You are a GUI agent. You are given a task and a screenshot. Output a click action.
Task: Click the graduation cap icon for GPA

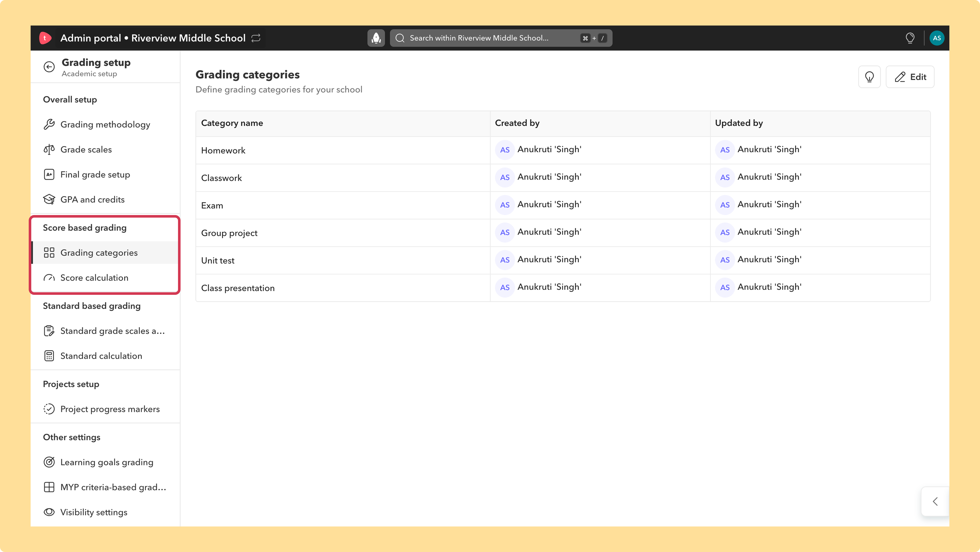click(49, 199)
